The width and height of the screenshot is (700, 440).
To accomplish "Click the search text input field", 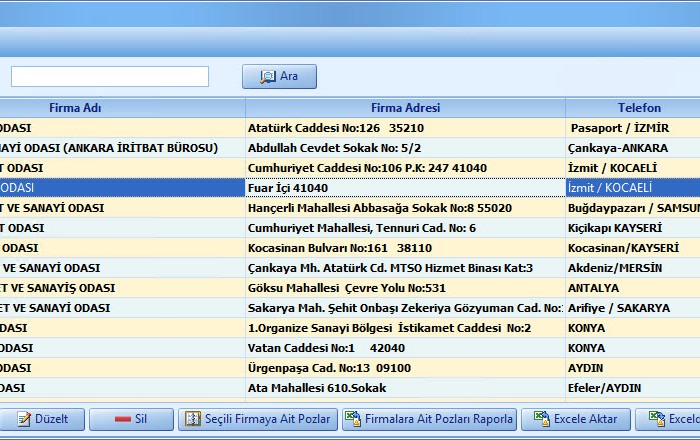I will click(x=110, y=77).
